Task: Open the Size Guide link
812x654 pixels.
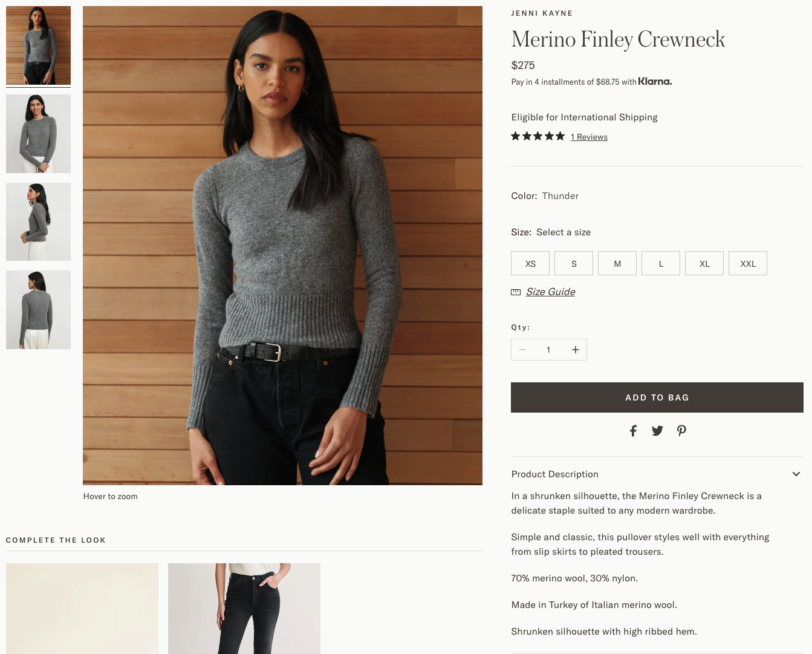Action: coord(550,292)
